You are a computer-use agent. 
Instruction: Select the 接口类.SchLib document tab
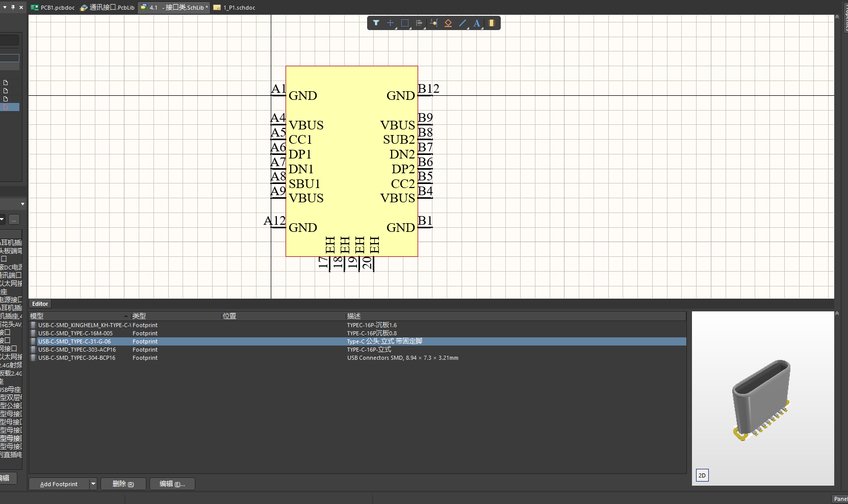pos(174,8)
